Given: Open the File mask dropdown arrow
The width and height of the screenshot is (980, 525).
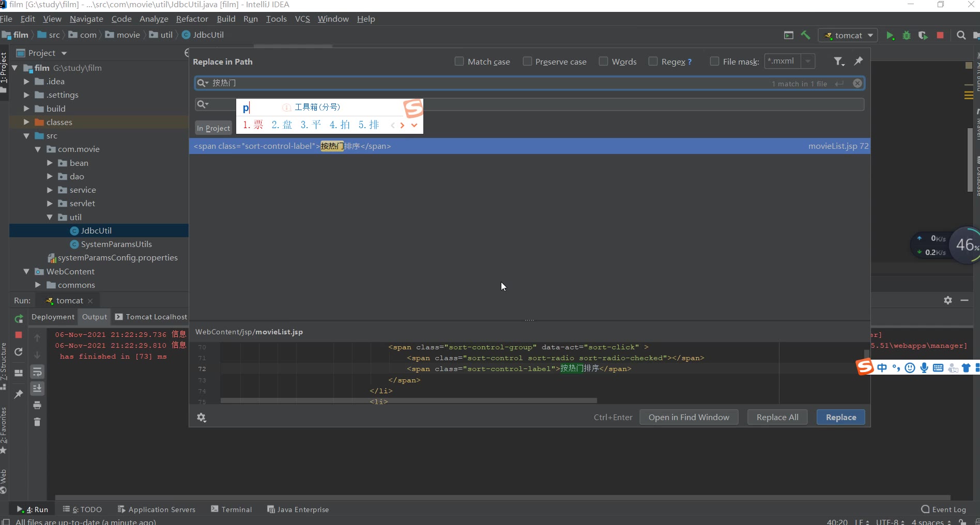Looking at the screenshot, I should pos(808,61).
